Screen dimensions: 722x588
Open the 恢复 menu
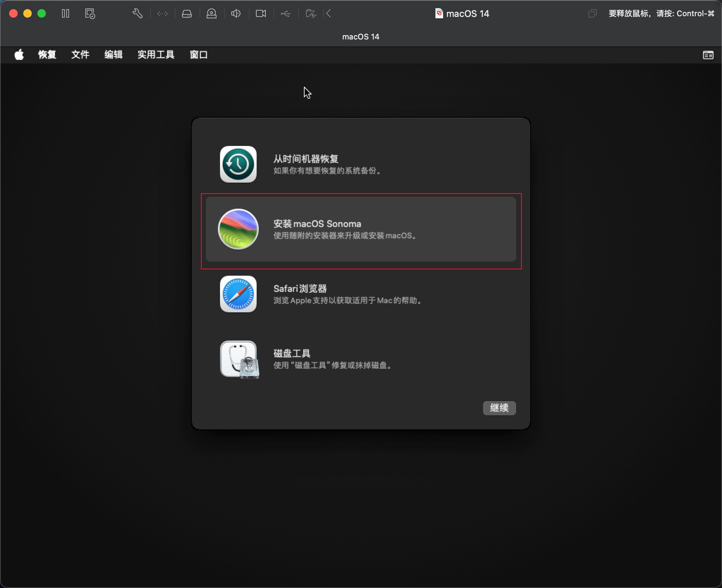(x=47, y=55)
